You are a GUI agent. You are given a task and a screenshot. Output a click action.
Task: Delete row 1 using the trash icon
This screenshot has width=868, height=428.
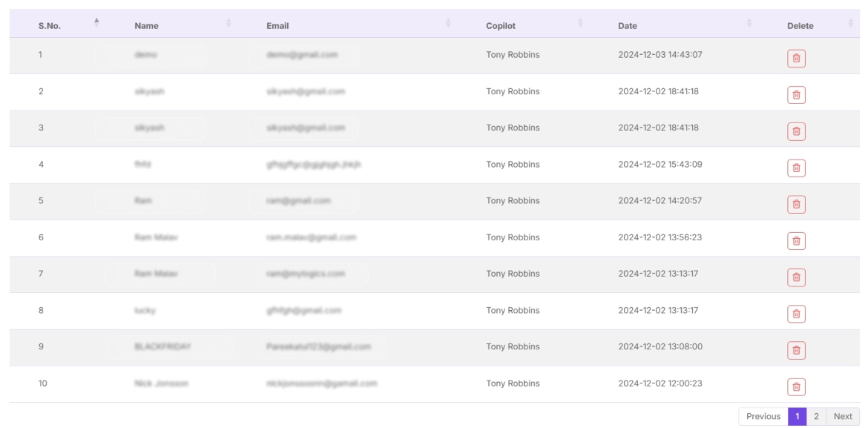796,59
